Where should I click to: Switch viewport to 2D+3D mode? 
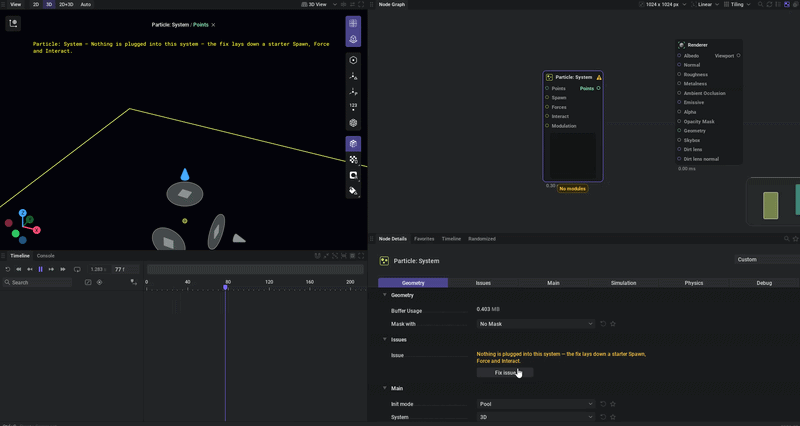tap(66, 4)
